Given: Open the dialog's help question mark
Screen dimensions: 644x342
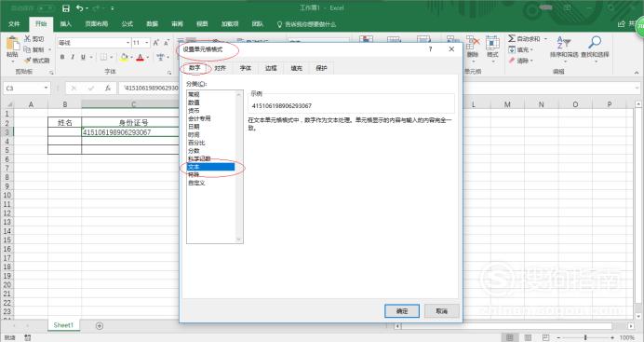Looking at the screenshot, I should tap(431, 48).
